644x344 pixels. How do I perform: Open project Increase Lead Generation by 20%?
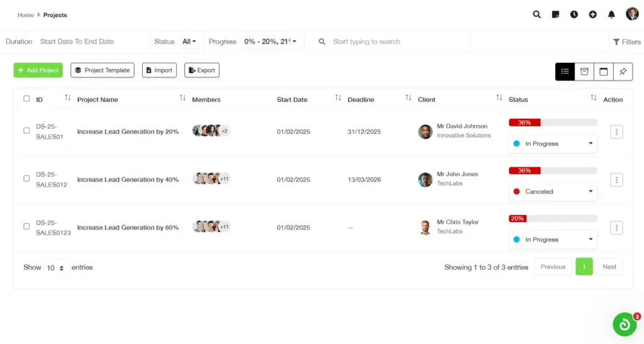128,132
